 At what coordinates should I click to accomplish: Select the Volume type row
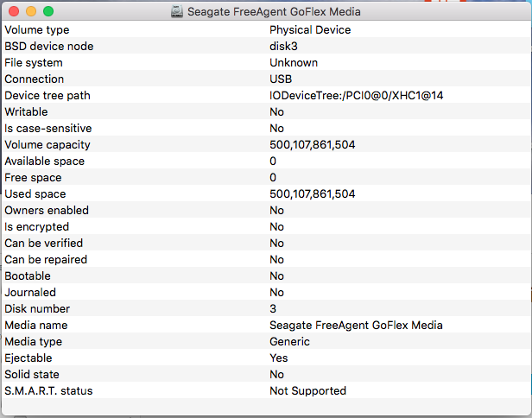[266, 30]
